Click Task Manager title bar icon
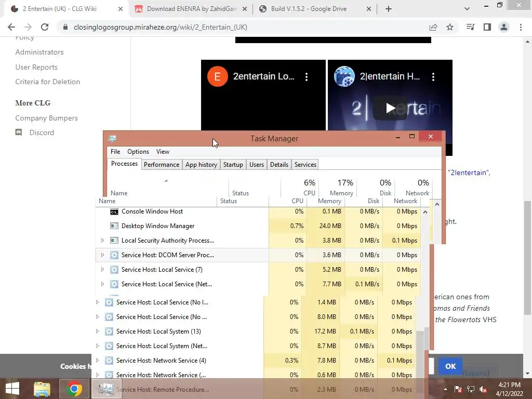Screen dimensions: 532x399 click(x=112, y=138)
